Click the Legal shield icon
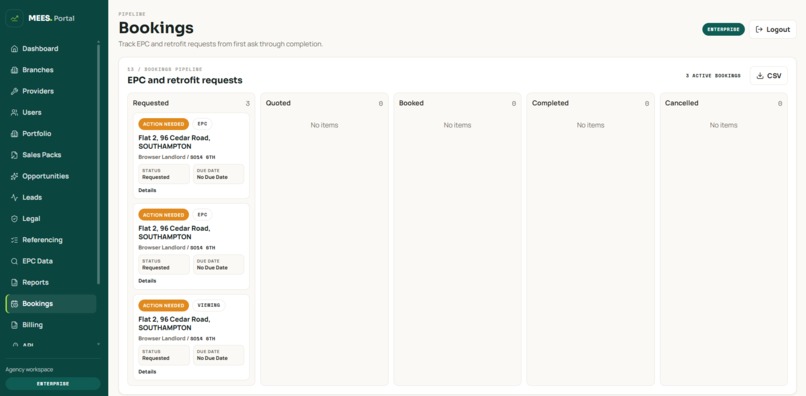The width and height of the screenshot is (806, 396). point(14,219)
